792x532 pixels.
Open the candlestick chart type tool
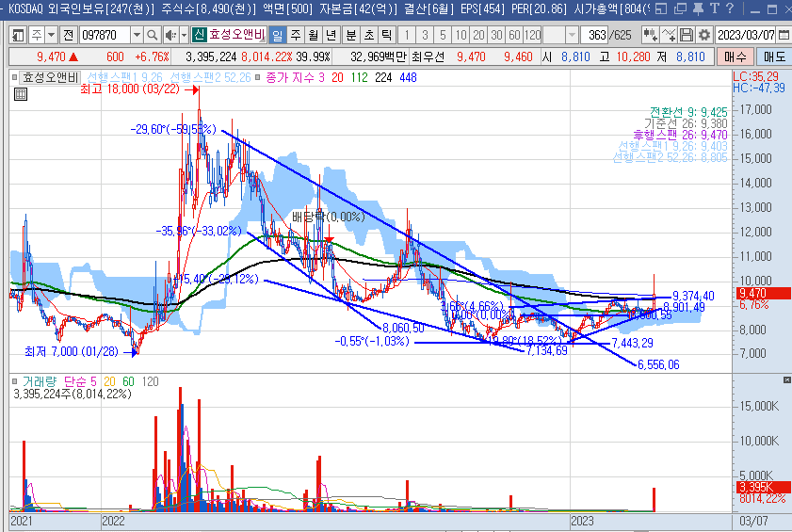coord(650,35)
